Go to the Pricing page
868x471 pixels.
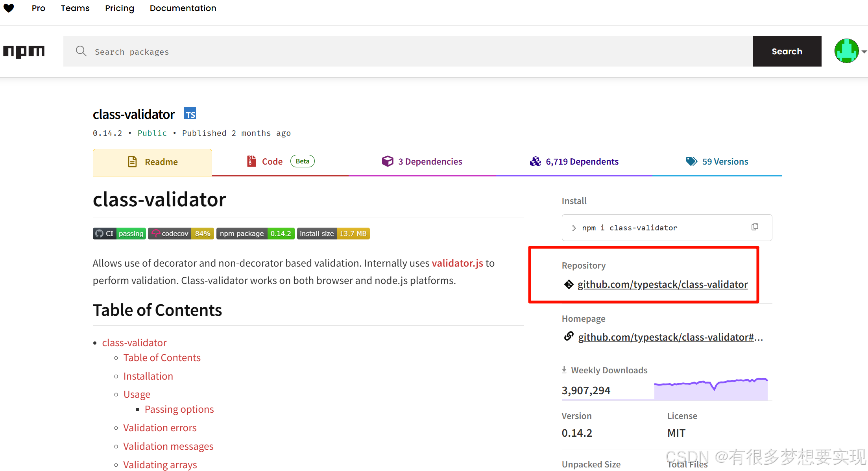pos(120,8)
